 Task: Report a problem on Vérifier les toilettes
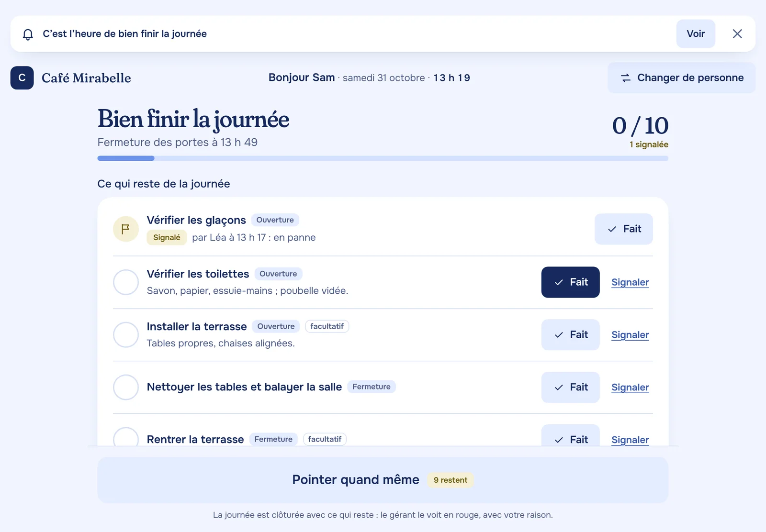(x=630, y=282)
